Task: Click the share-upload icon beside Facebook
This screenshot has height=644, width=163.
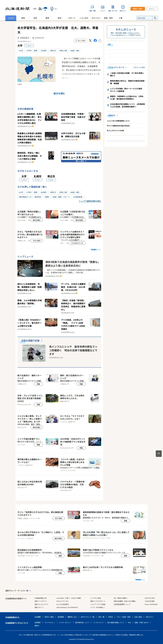Action: [100, 40]
